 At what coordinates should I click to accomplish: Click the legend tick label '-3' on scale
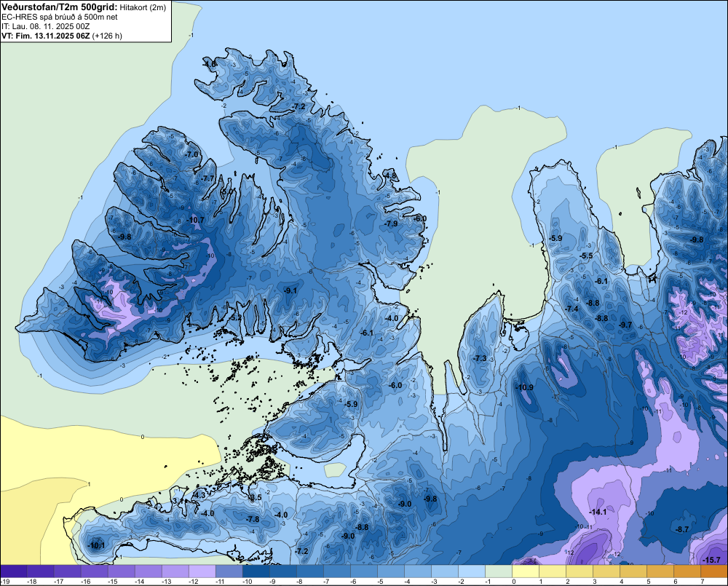435,582
